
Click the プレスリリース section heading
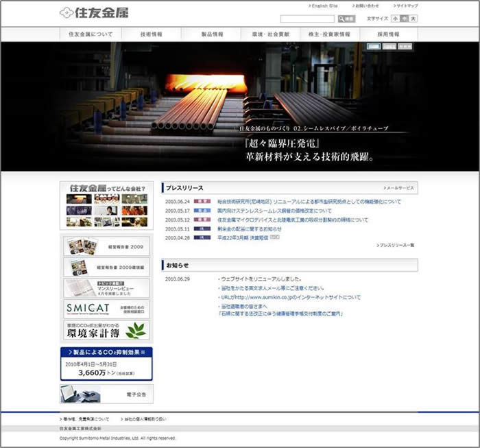point(184,188)
